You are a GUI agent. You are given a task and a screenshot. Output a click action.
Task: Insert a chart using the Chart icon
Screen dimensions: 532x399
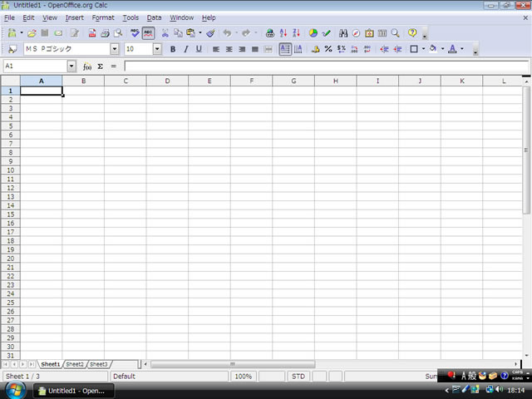pos(313,33)
